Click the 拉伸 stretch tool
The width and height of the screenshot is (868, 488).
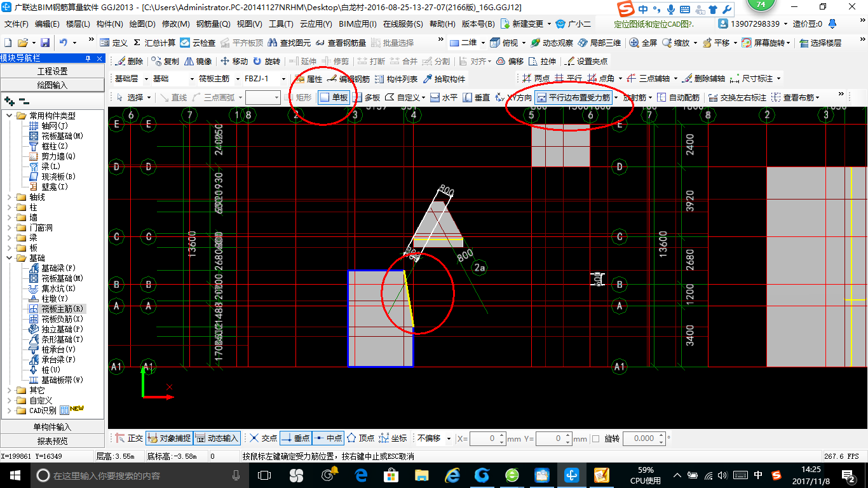[x=543, y=61]
